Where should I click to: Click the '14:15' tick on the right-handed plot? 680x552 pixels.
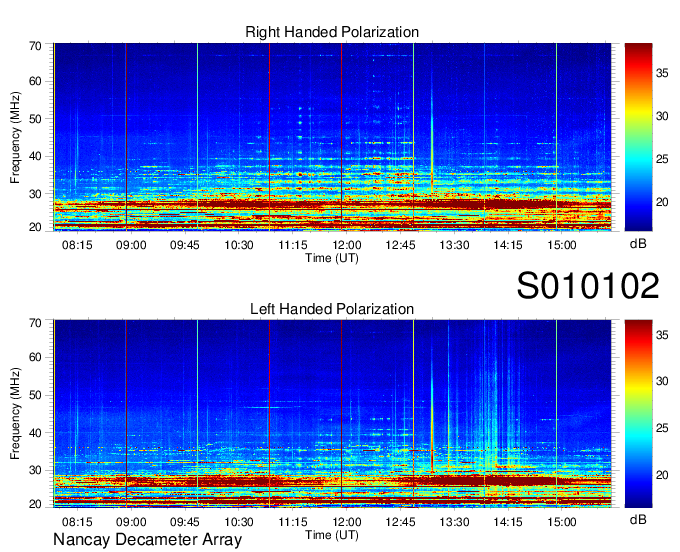[508, 245]
